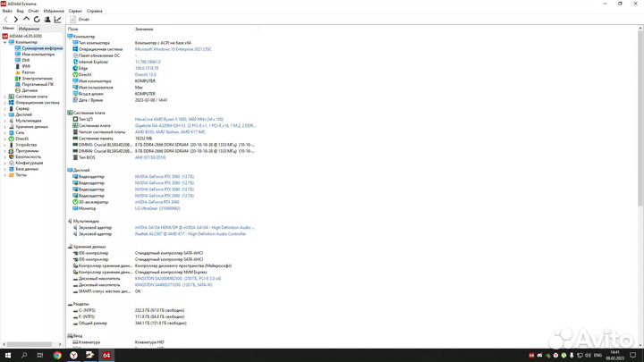Open the Справка menu

pos(89,10)
